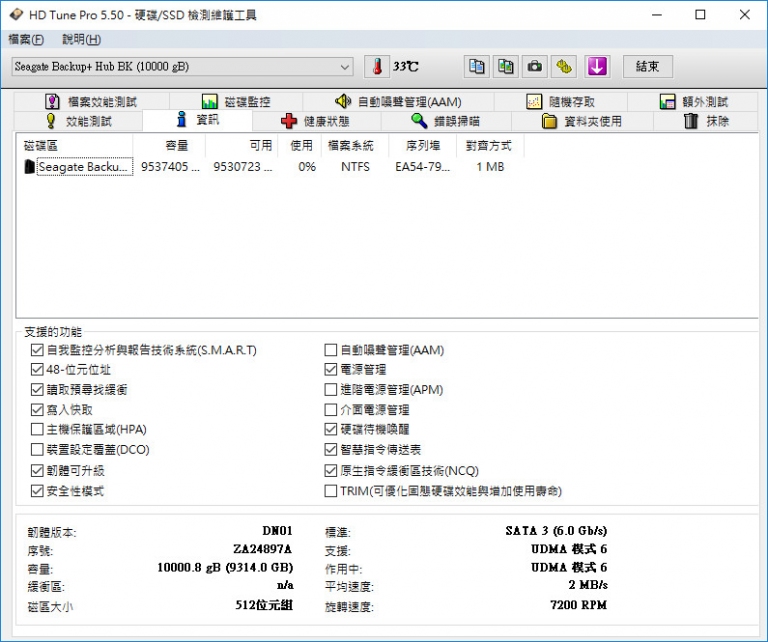Switch to the 磁碟監控 tab
768x642 pixels.
236,101
